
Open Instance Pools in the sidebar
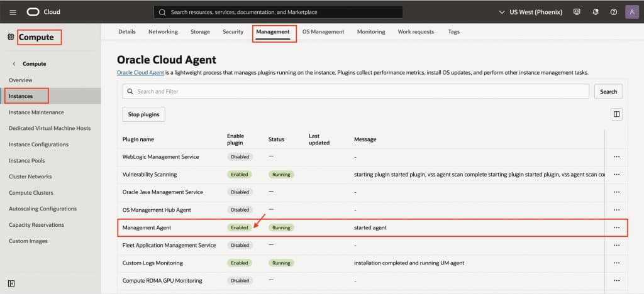(26, 161)
